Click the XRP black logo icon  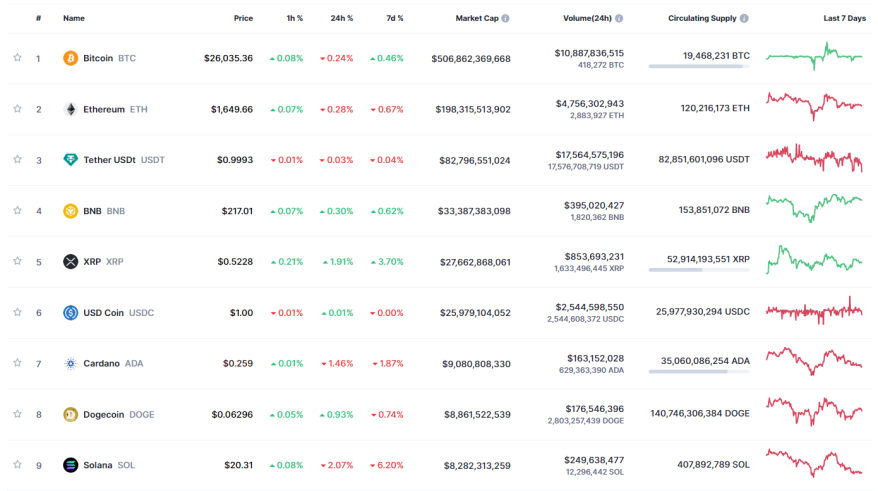tap(71, 261)
